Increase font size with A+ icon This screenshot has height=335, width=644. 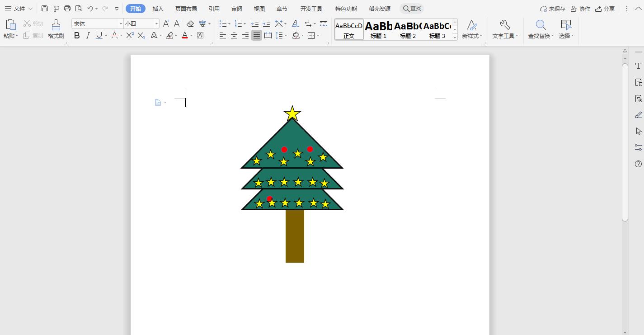click(x=166, y=24)
